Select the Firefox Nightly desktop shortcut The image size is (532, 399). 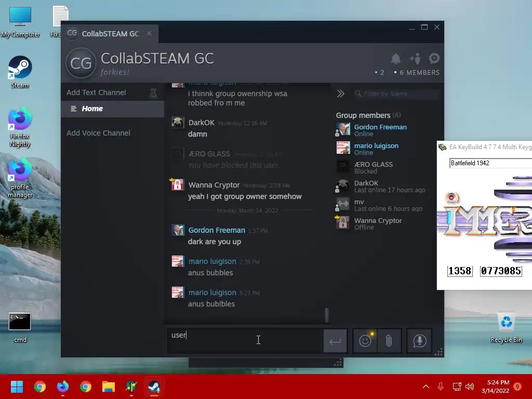[20, 127]
